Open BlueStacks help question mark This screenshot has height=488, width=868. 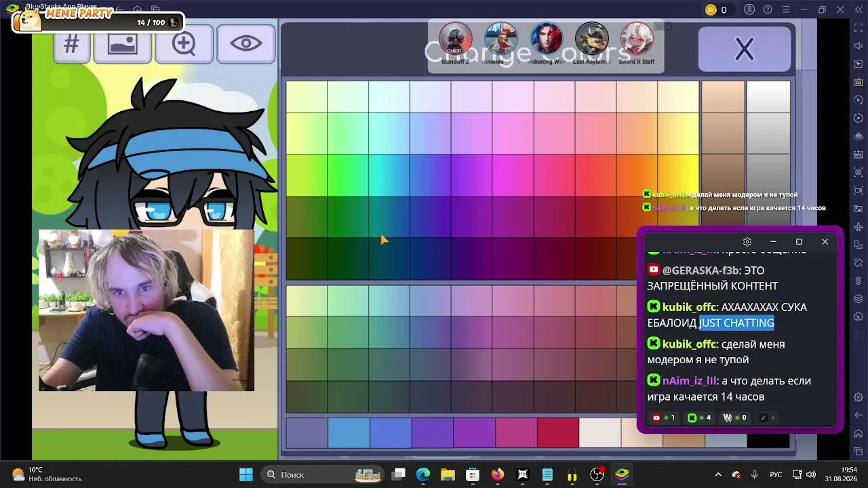point(768,9)
